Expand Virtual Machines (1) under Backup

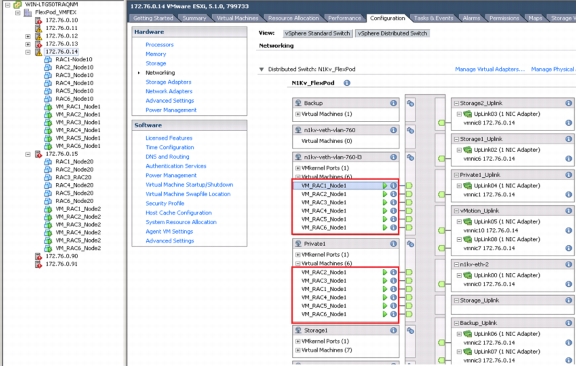(x=297, y=114)
